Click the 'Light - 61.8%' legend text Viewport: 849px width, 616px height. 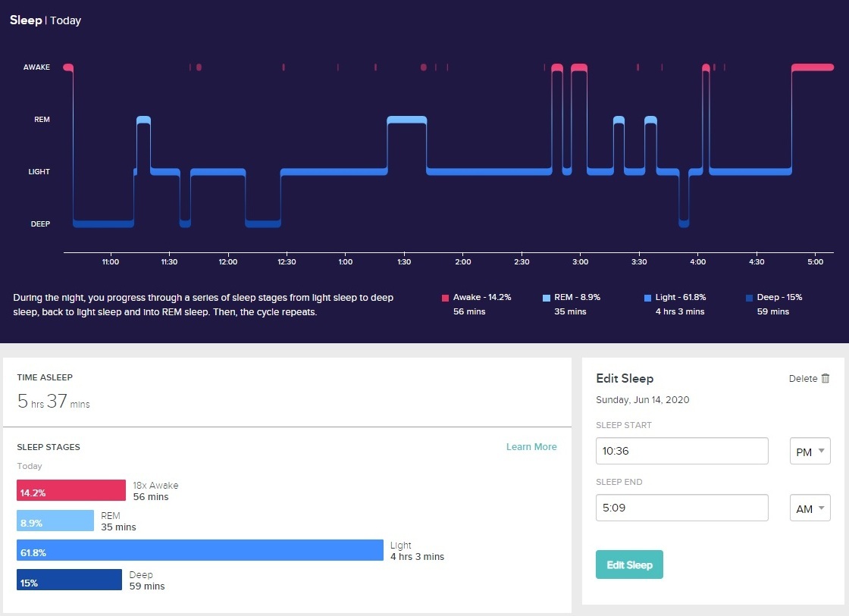point(681,297)
